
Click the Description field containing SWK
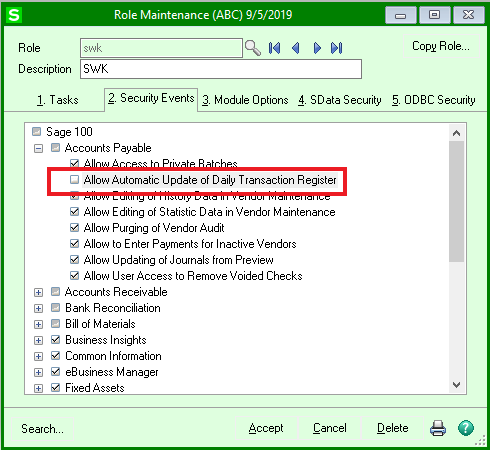[221, 69]
